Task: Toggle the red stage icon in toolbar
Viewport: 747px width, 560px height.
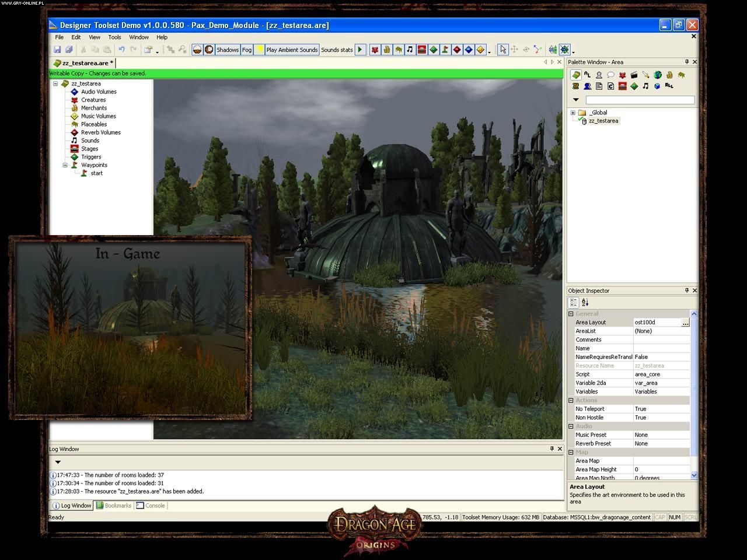Action: [x=421, y=50]
